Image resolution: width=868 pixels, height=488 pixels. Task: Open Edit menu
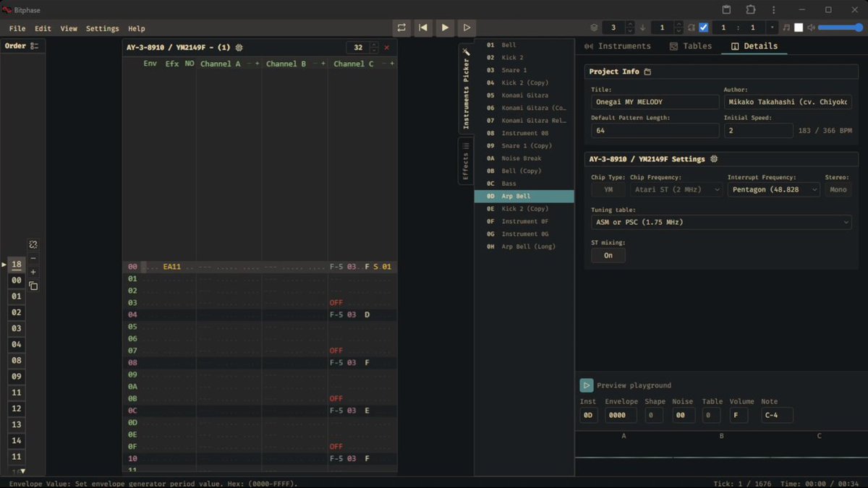43,28
